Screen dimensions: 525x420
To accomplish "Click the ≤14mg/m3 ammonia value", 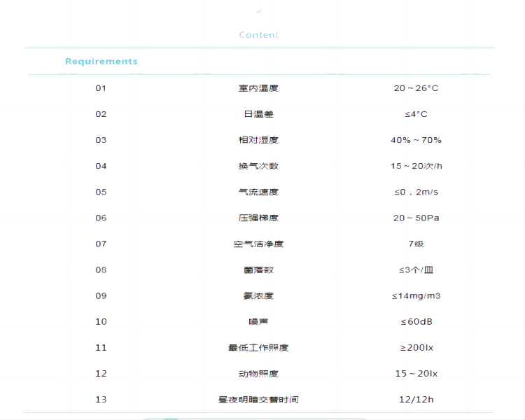I will coord(416,295).
